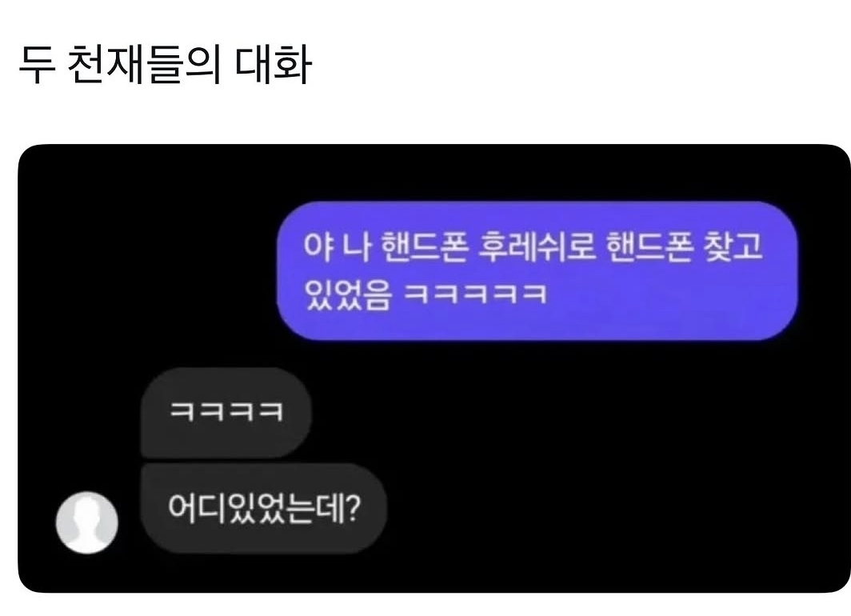The height and width of the screenshot is (616, 851).
Task: Select the purple sent message bubble
Action: click(537, 271)
